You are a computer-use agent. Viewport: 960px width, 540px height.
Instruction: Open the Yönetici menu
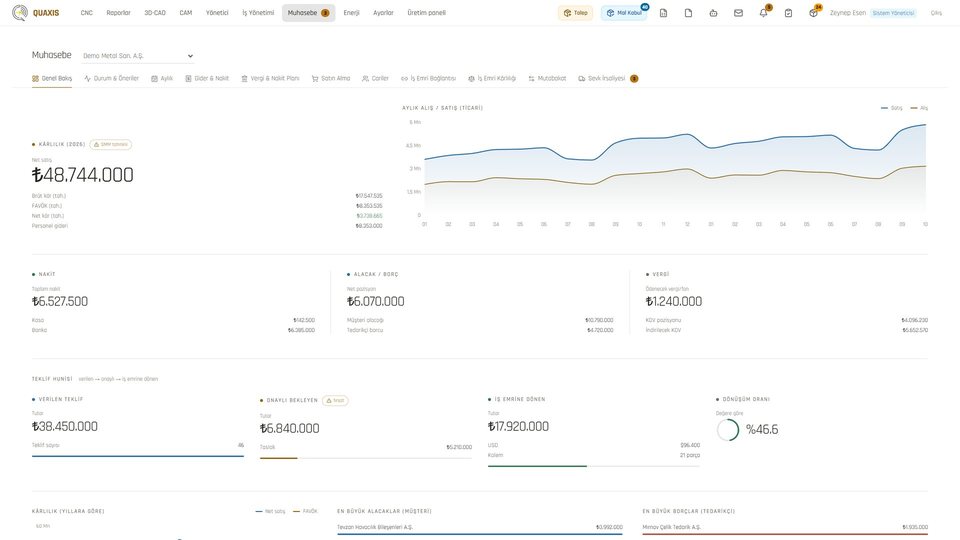click(x=217, y=13)
